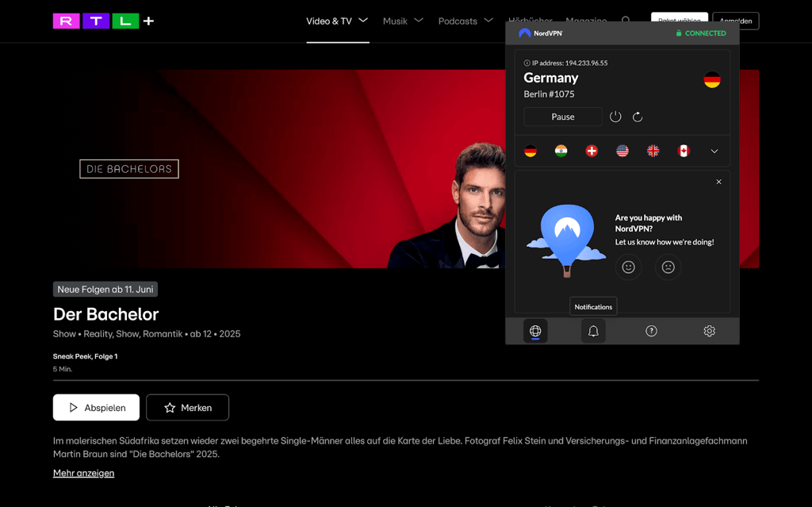Reconnect VPN using the refresh icon

click(x=638, y=117)
